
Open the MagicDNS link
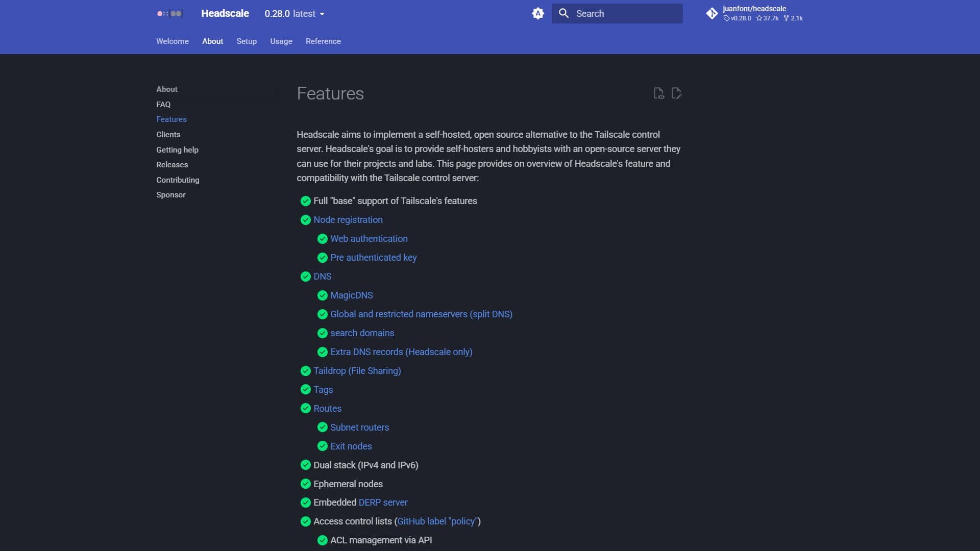[x=352, y=295]
